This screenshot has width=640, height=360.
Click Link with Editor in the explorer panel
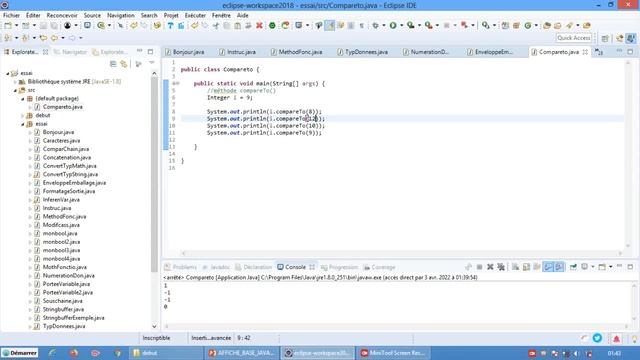[124, 64]
